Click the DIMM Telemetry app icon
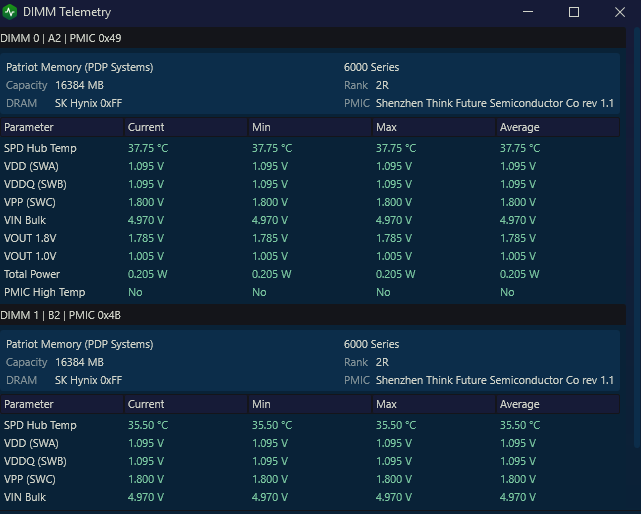 point(10,12)
